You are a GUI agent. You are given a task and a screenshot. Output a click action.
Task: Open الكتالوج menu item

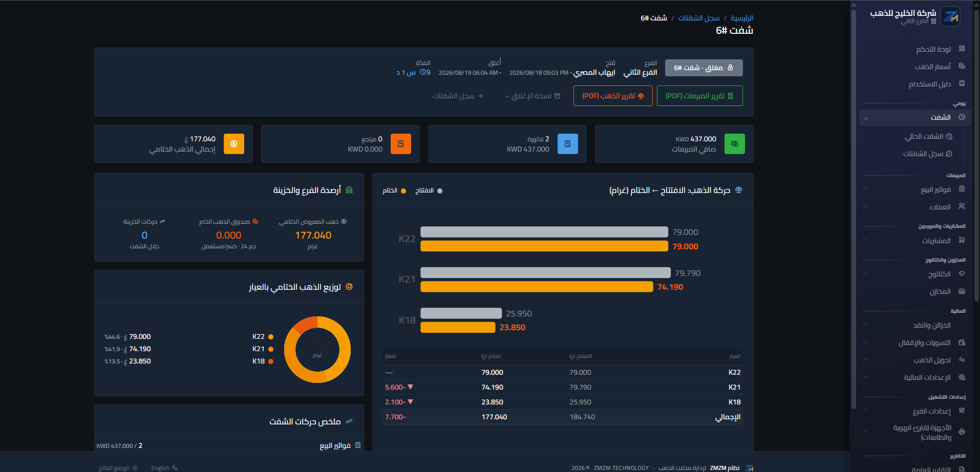pos(940,274)
